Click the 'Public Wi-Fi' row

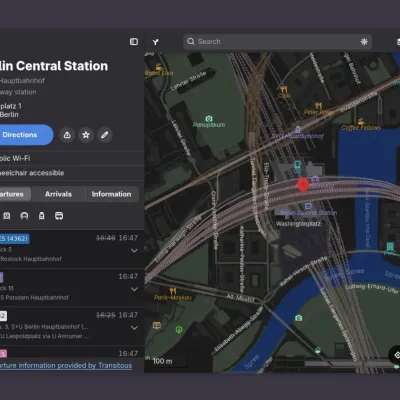point(72,158)
